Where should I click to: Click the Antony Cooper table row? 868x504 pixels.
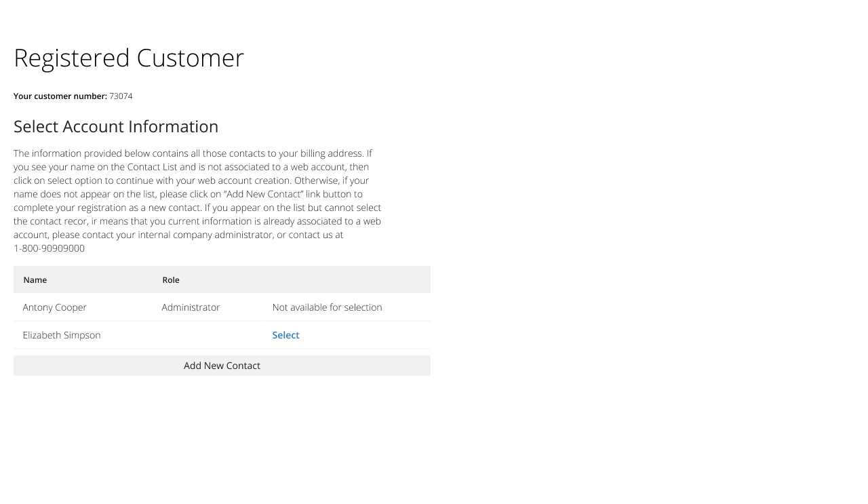point(222,307)
